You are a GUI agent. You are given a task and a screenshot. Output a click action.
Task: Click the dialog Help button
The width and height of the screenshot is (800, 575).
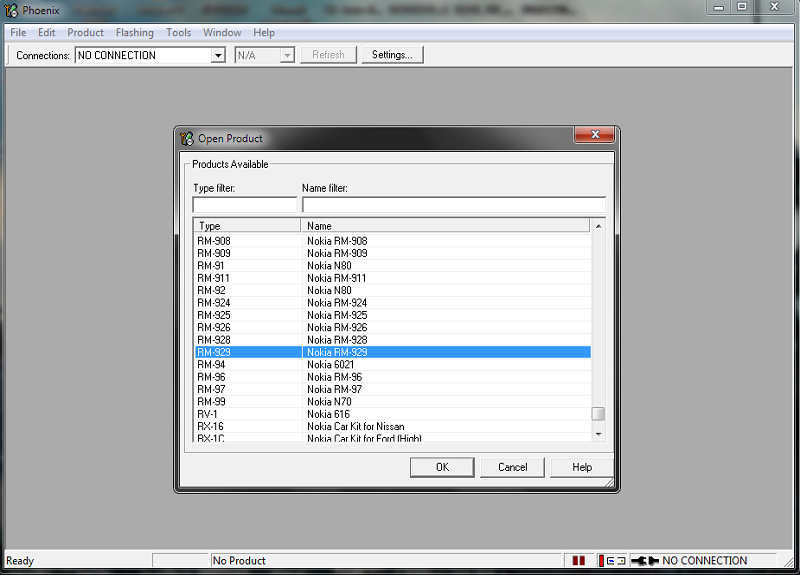[582, 467]
